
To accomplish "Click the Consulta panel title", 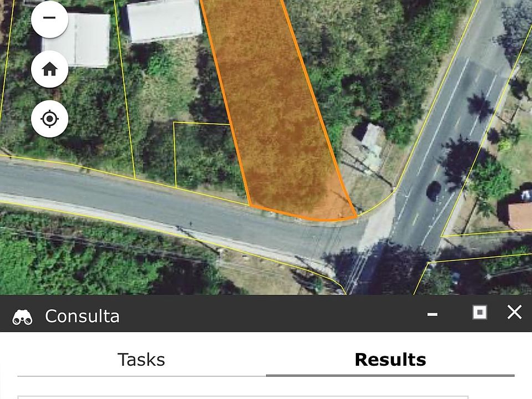I will pyautogui.click(x=82, y=316).
